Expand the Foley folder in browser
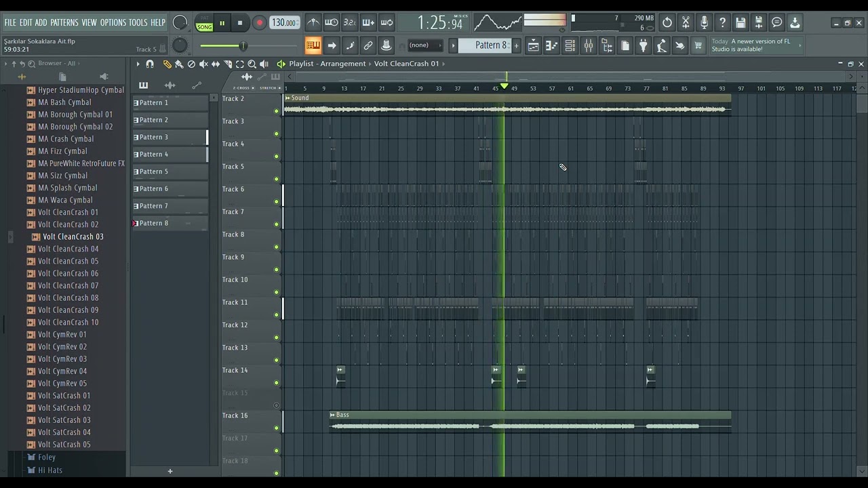Viewport: 868px width, 488px height. coord(47,457)
